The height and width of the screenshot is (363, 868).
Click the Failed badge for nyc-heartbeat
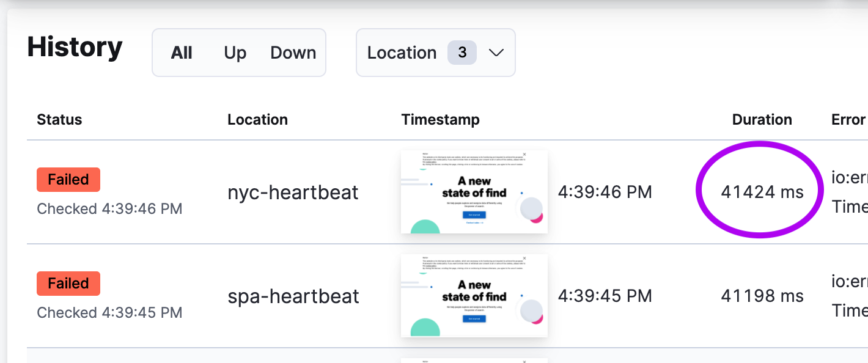click(68, 179)
